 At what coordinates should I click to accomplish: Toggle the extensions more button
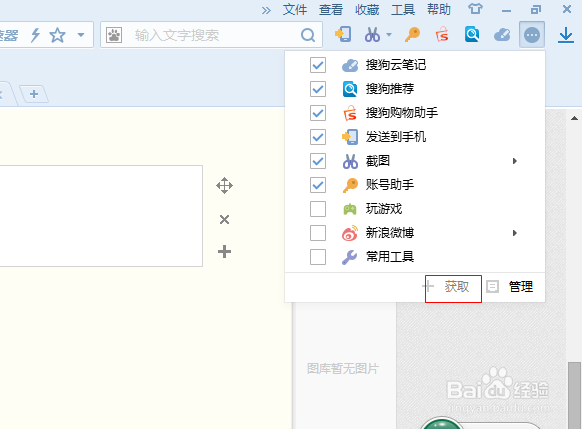532,35
